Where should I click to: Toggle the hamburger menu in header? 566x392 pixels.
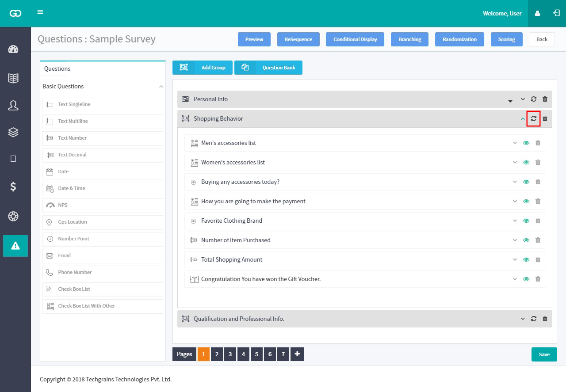(x=40, y=12)
